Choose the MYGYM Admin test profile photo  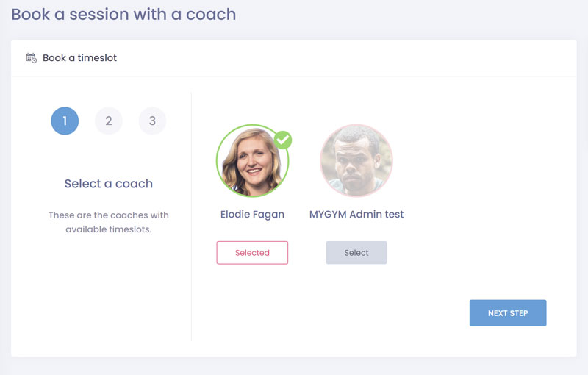[356, 161]
